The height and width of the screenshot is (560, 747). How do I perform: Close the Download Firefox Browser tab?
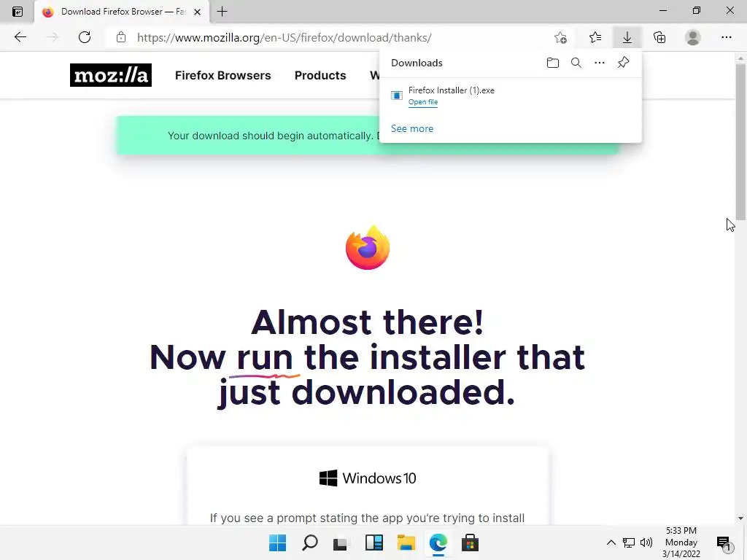197,12
